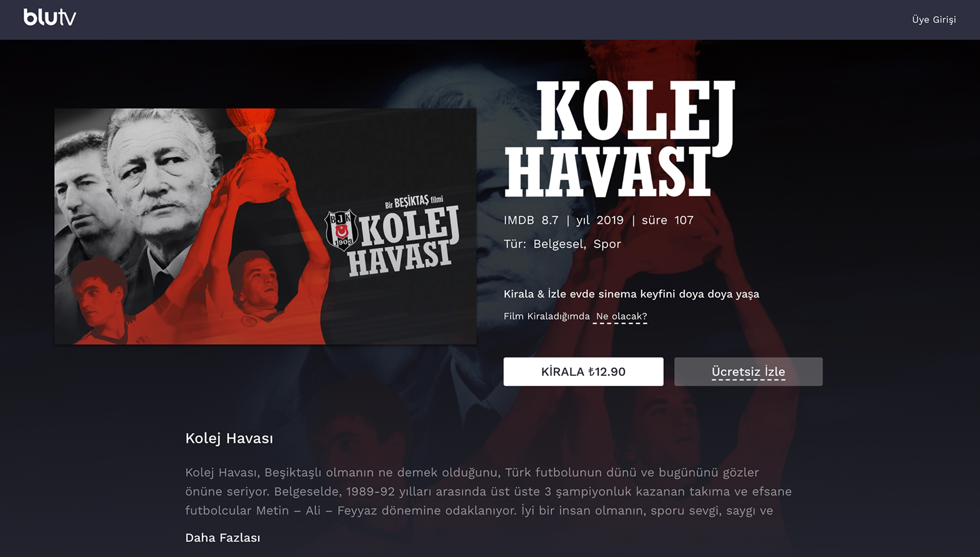
Task: Click the IMDB 8.7 rating
Action: pyautogui.click(x=531, y=220)
